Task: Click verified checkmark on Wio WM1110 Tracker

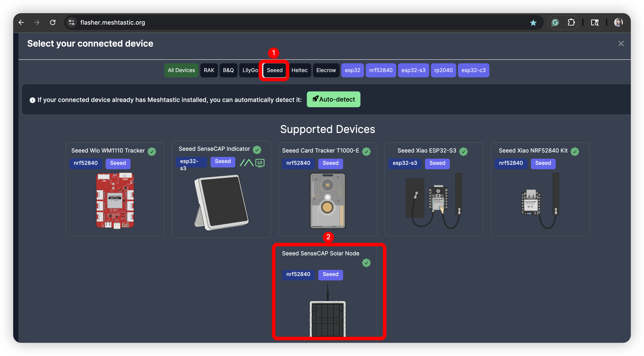Action: pyautogui.click(x=152, y=151)
